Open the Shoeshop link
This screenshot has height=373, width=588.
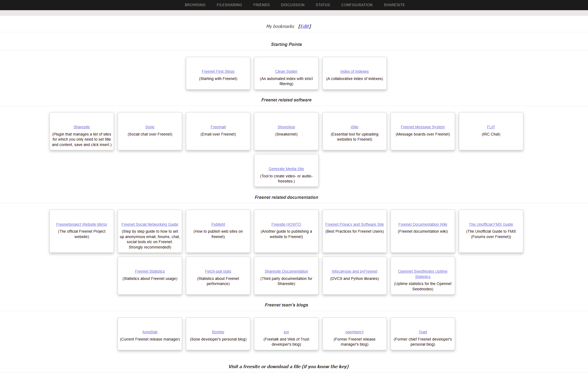(286, 127)
